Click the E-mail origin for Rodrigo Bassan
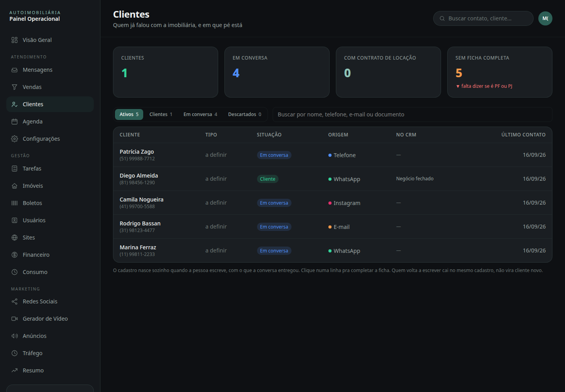This screenshot has height=392, width=565. pyautogui.click(x=339, y=227)
